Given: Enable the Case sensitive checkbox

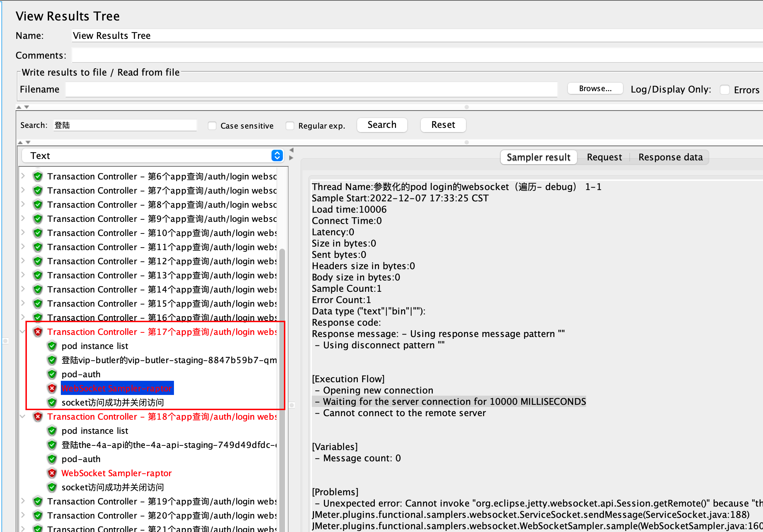Looking at the screenshot, I should pyautogui.click(x=212, y=126).
